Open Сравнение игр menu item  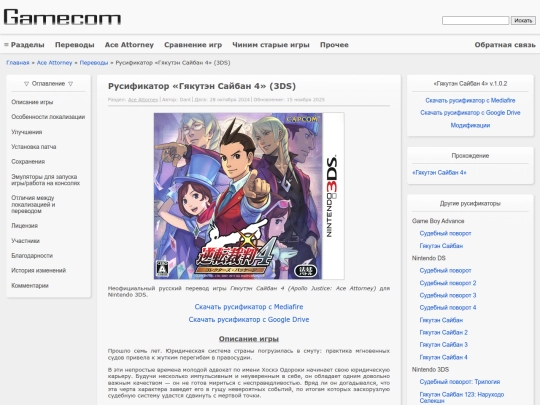pos(193,45)
